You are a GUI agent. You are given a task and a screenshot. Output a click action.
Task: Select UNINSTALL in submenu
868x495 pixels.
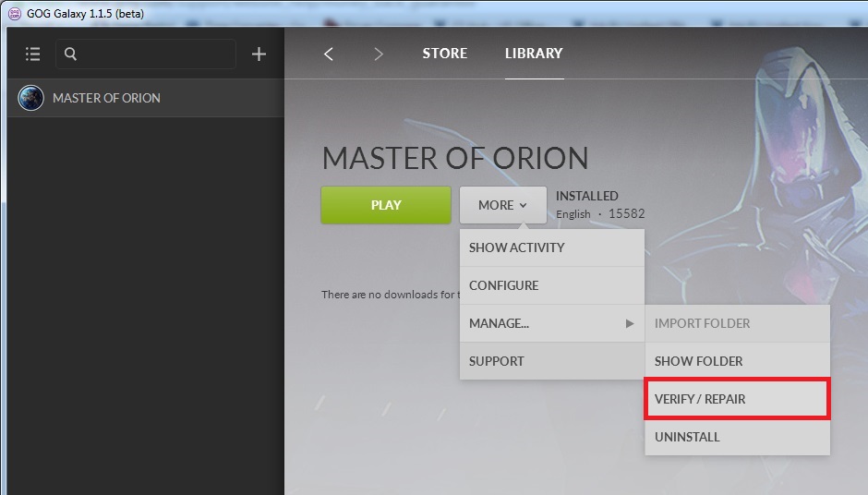[x=737, y=437]
